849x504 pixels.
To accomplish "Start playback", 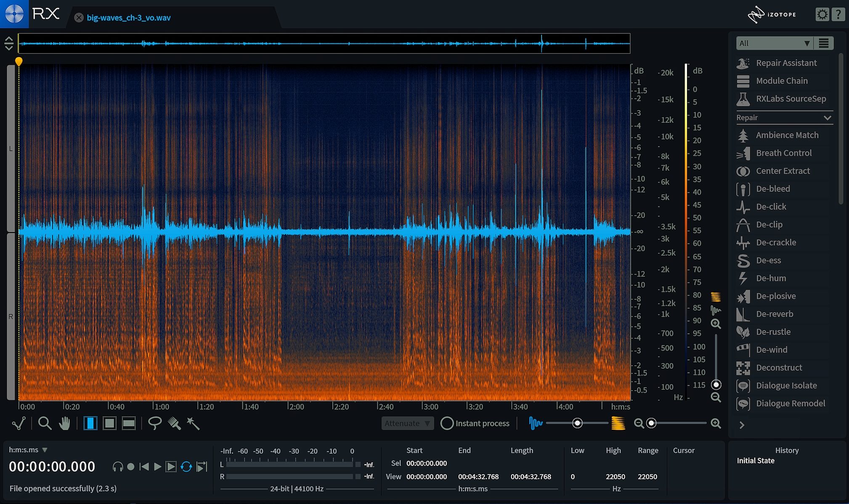I will (157, 467).
